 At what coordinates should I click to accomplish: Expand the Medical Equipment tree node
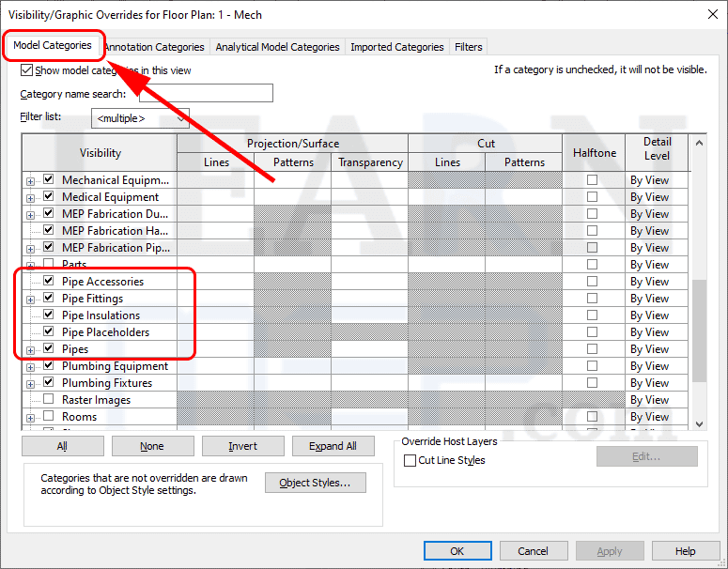[31, 197]
